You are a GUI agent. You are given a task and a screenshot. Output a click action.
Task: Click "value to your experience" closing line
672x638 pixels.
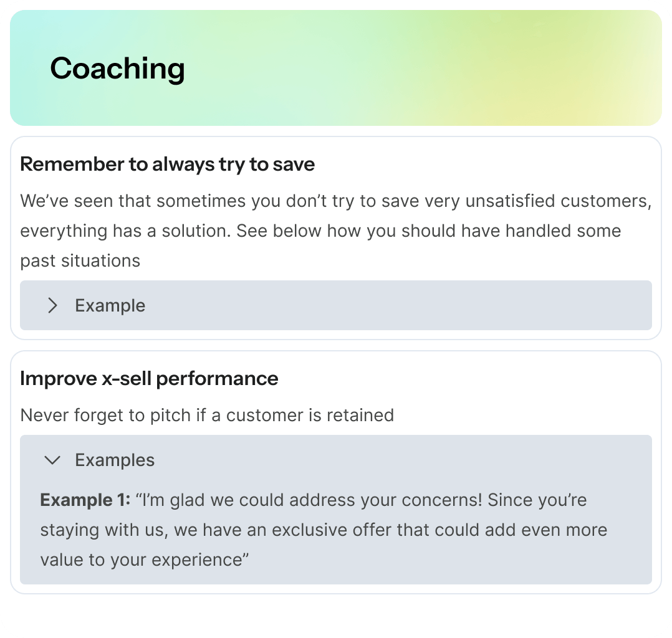coord(144,559)
